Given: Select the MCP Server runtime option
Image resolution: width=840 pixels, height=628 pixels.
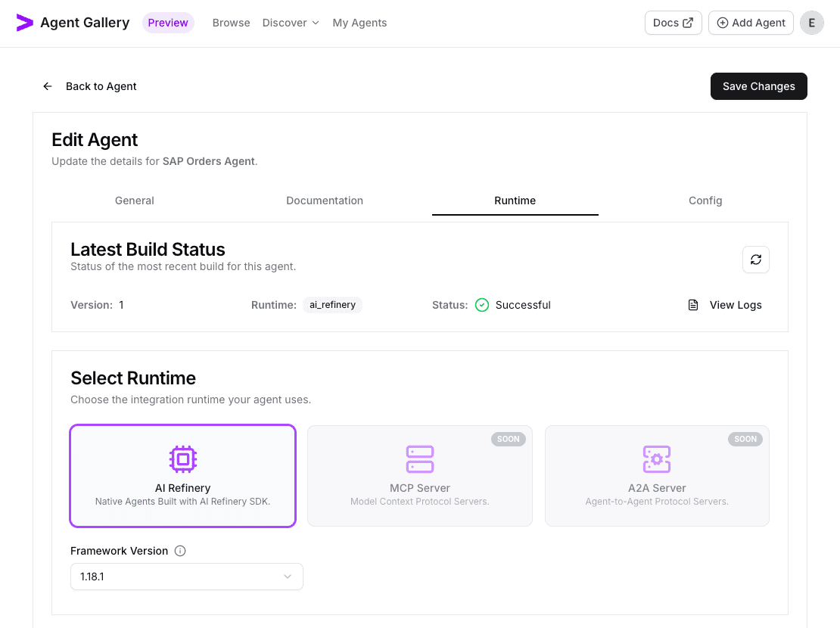Looking at the screenshot, I should click(419, 476).
